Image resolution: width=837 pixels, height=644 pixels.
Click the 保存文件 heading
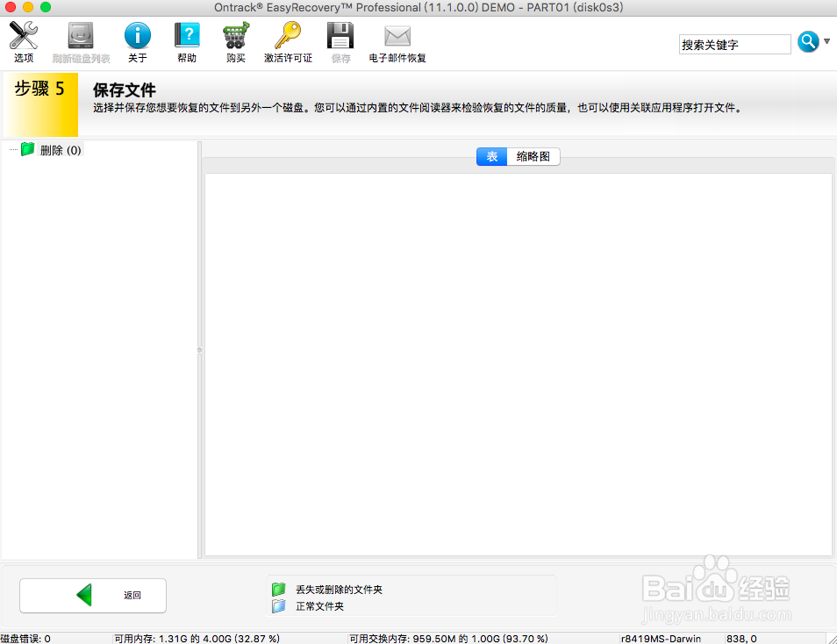(125, 89)
